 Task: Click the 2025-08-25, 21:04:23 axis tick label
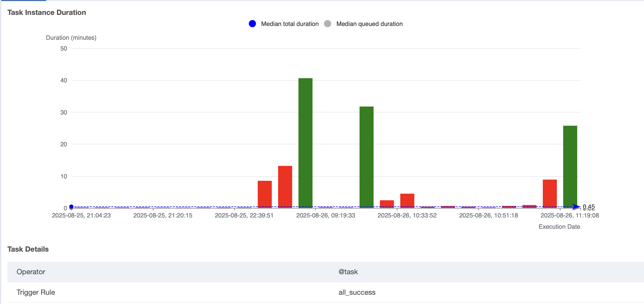(81, 215)
